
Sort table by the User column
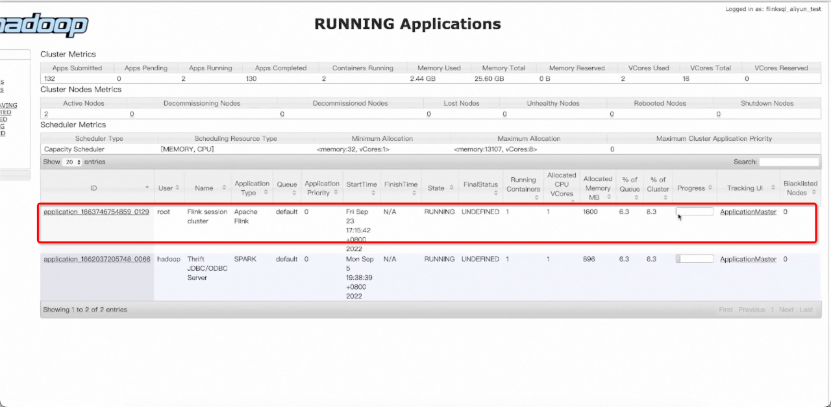point(169,188)
